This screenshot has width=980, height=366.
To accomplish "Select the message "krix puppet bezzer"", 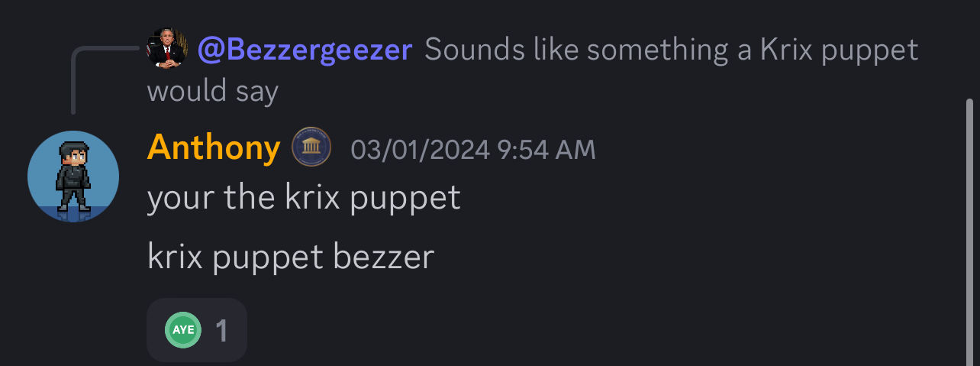I will [291, 257].
